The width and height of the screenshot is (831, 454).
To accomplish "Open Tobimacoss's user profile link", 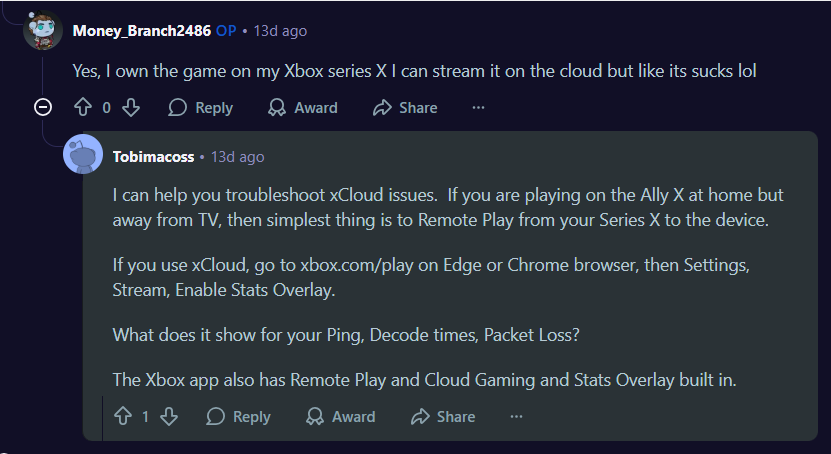I will (154, 157).
